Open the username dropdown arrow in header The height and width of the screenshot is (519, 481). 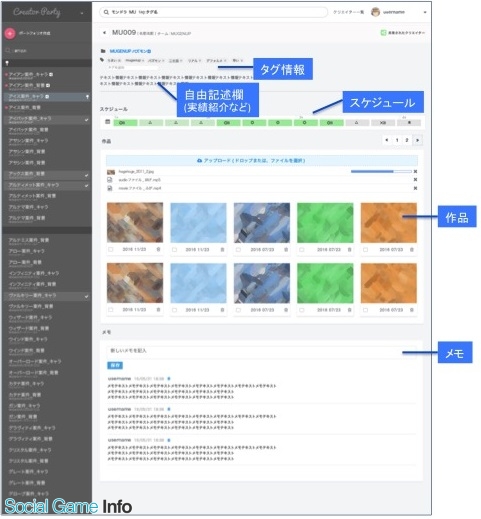click(425, 12)
